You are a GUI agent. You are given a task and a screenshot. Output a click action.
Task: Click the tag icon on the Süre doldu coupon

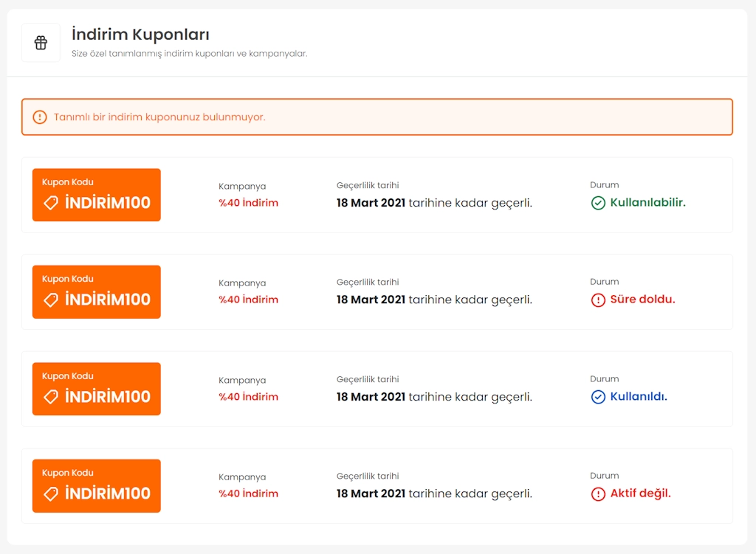click(51, 299)
